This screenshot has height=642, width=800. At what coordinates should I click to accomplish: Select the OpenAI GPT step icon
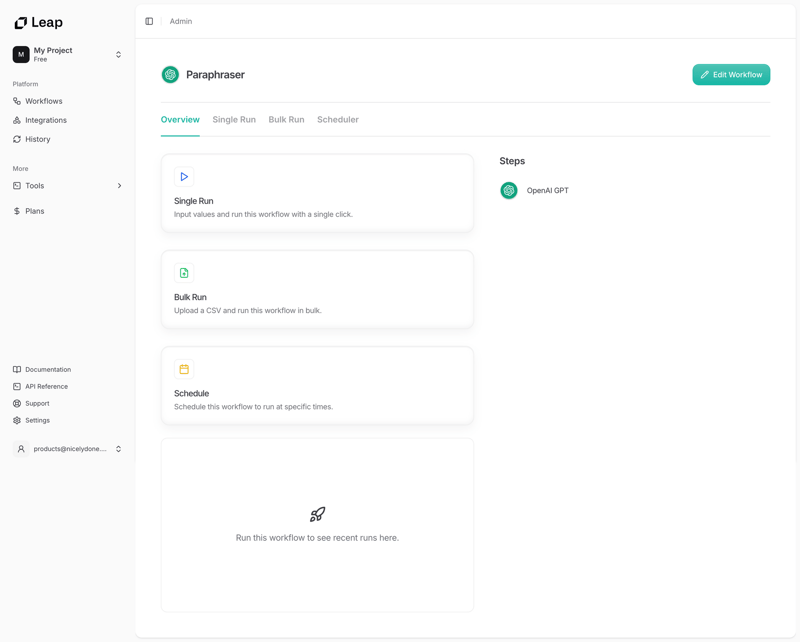[x=508, y=189]
